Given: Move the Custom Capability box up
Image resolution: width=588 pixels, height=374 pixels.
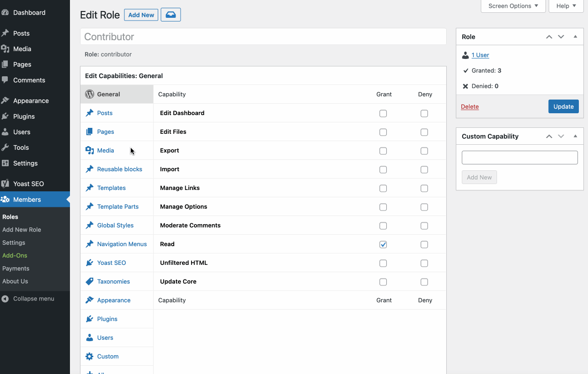Looking at the screenshot, I should 549,136.
